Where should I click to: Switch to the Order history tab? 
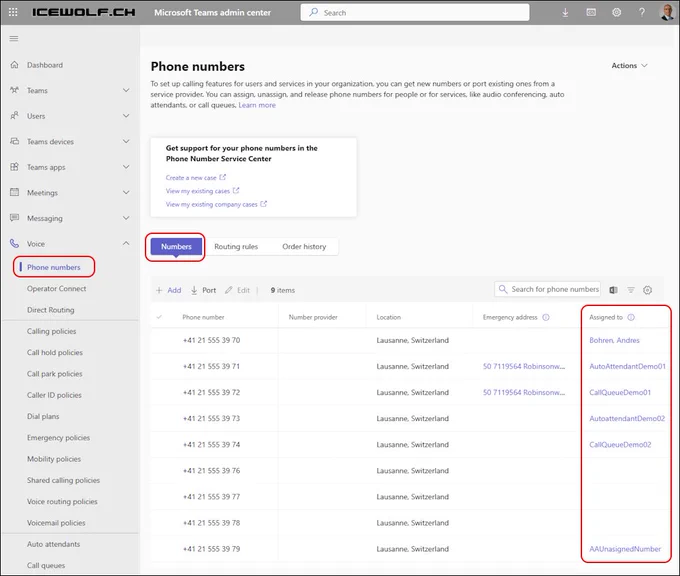(x=304, y=246)
